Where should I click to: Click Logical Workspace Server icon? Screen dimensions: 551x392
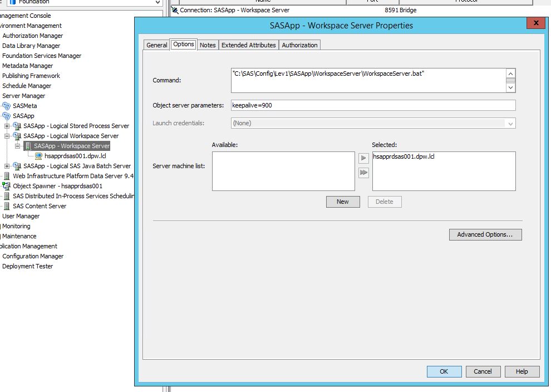click(x=17, y=136)
